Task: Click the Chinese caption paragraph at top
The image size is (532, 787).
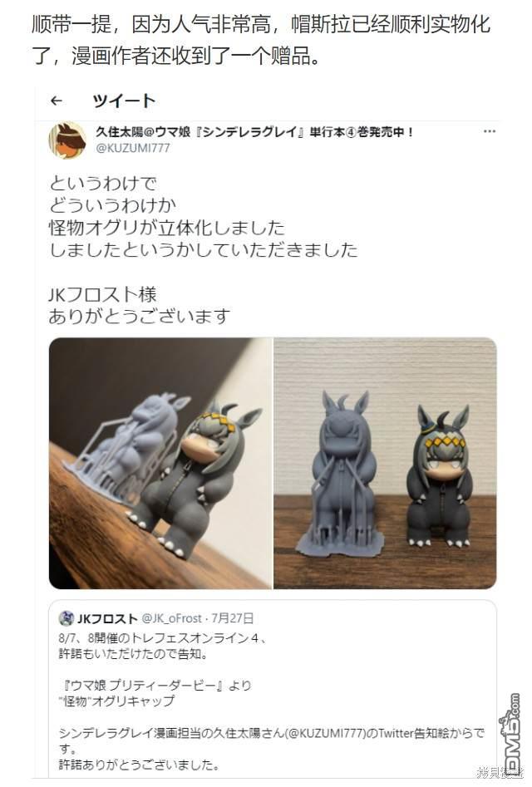Action: 261,40
